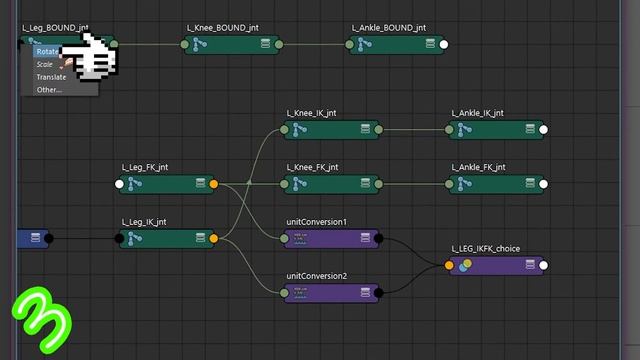Image resolution: width=640 pixels, height=360 pixels.
Task: Click white output port of L_Ankle_BOUND_jnt
Action: coord(444,44)
